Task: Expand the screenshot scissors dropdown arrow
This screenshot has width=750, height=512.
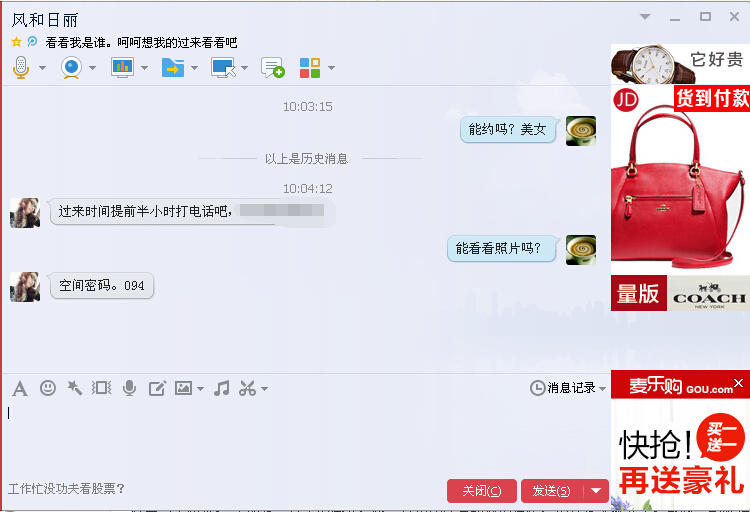Action: click(265, 389)
